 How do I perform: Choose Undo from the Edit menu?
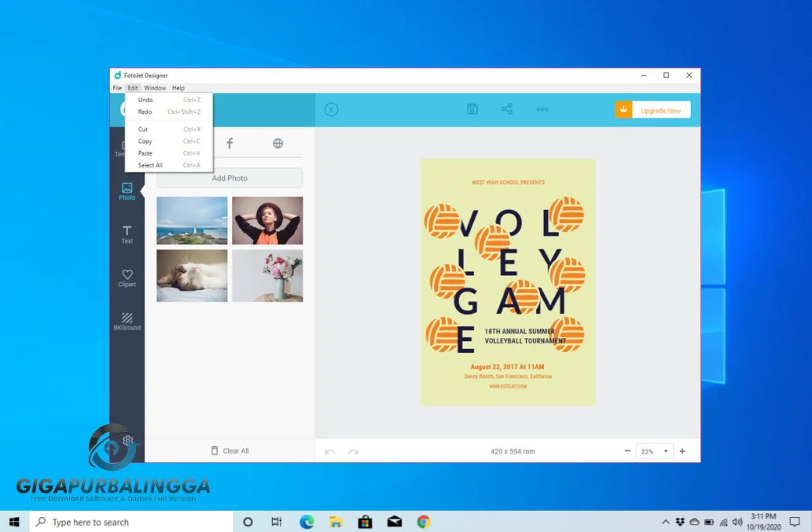[145, 100]
